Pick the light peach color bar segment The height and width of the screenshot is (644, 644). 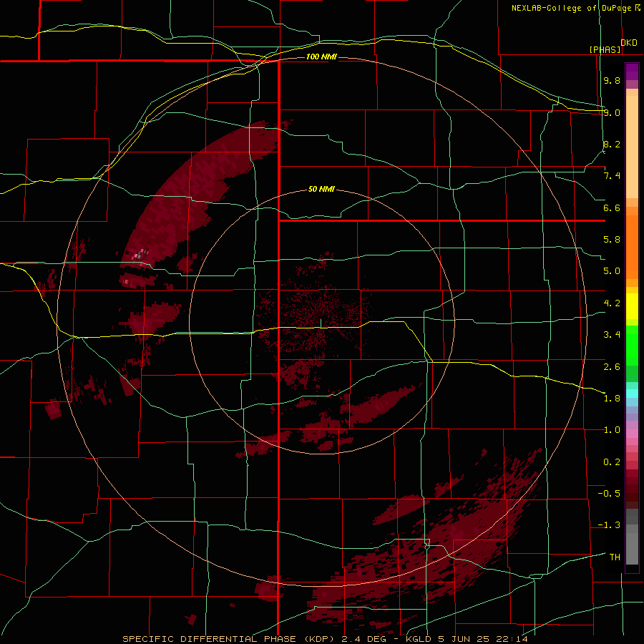[632, 147]
